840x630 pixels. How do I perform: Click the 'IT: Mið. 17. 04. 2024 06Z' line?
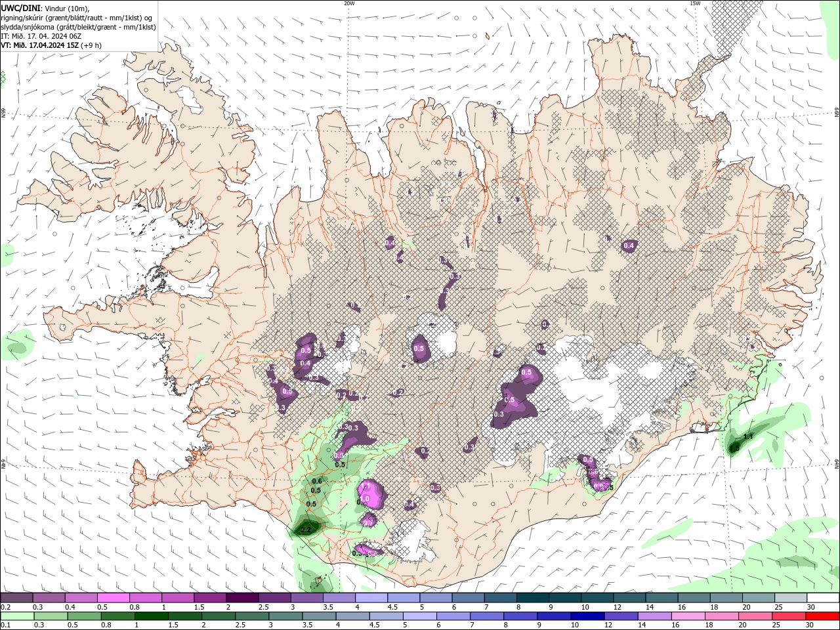pos(41,36)
